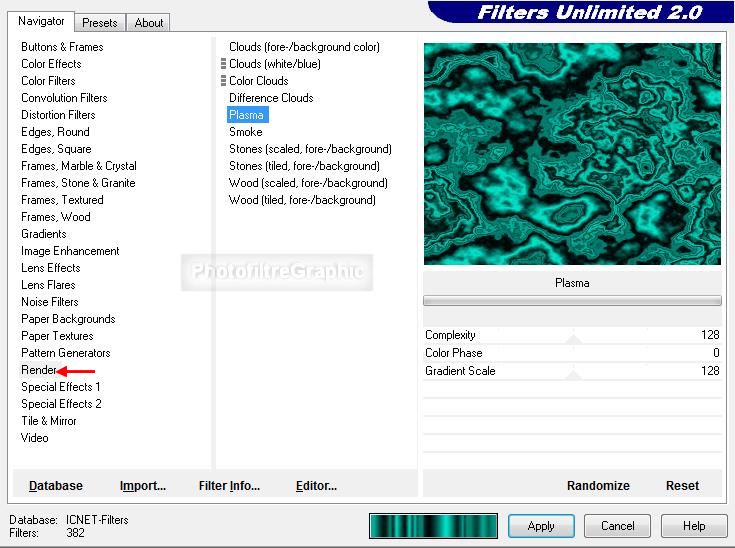
Task: Click the Plasma preview image
Action: point(572,154)
